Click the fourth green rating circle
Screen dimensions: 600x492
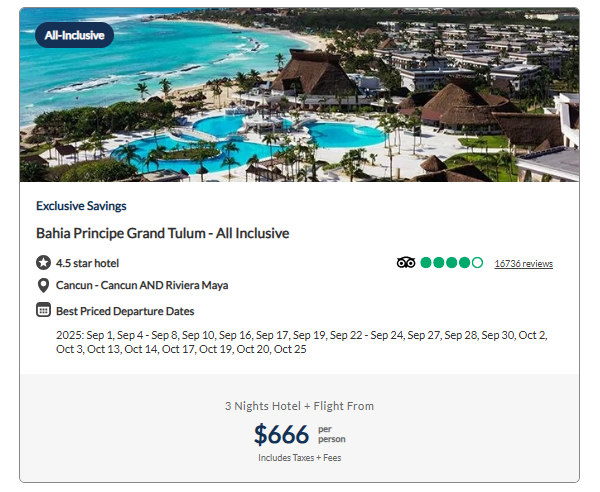coord(464,263)
